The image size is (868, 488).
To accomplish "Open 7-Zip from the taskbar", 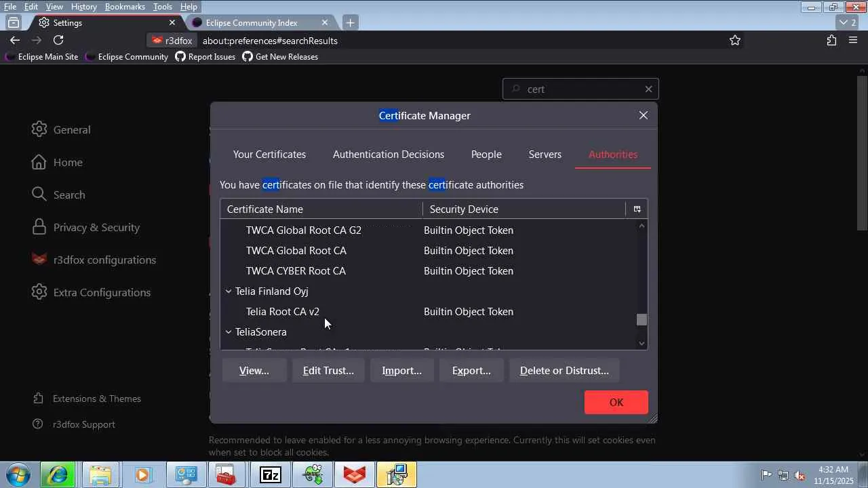I will pyautogui.click(x=270, y=474).
